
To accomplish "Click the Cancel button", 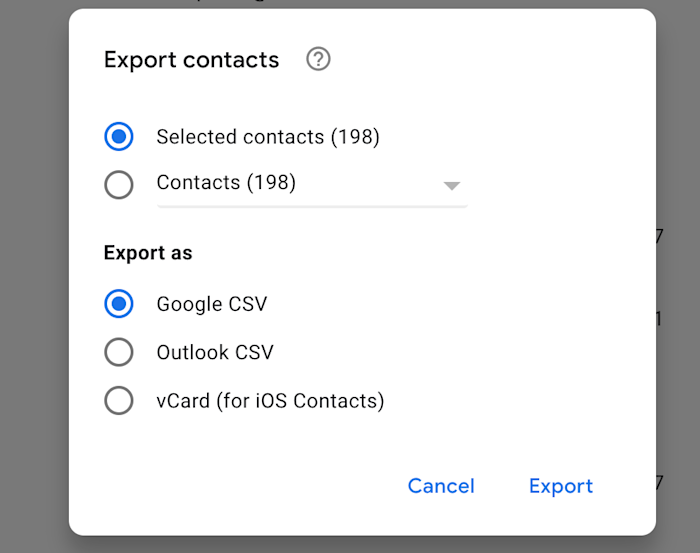I will [x=441, y=486].
